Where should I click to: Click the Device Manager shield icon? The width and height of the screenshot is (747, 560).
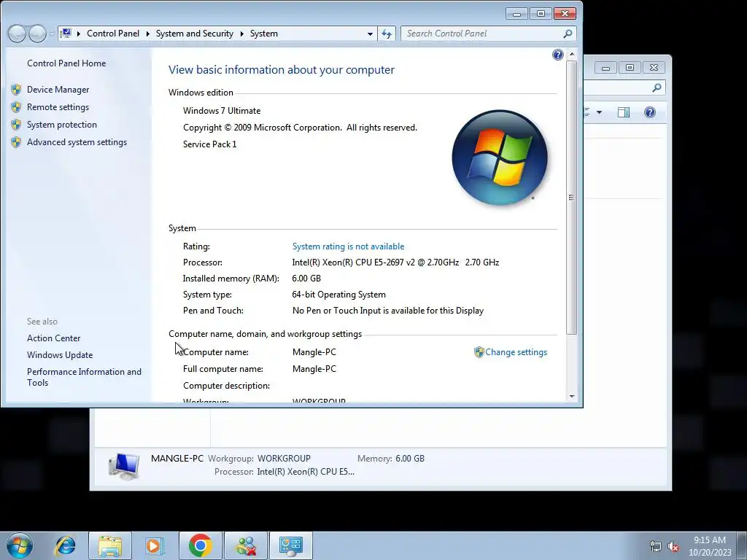(x=16, y=90)
